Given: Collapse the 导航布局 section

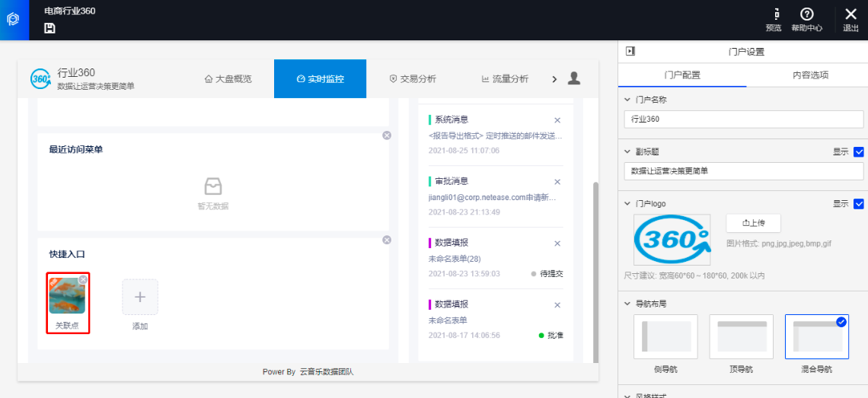Looking at the screenshot, I should [x=627, y=304].
